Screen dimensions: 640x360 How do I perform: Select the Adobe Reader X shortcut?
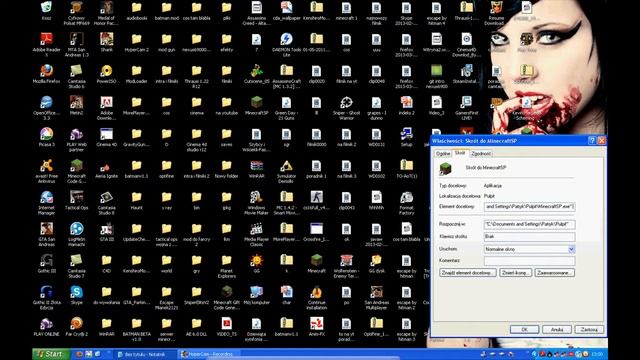point(47,44)
